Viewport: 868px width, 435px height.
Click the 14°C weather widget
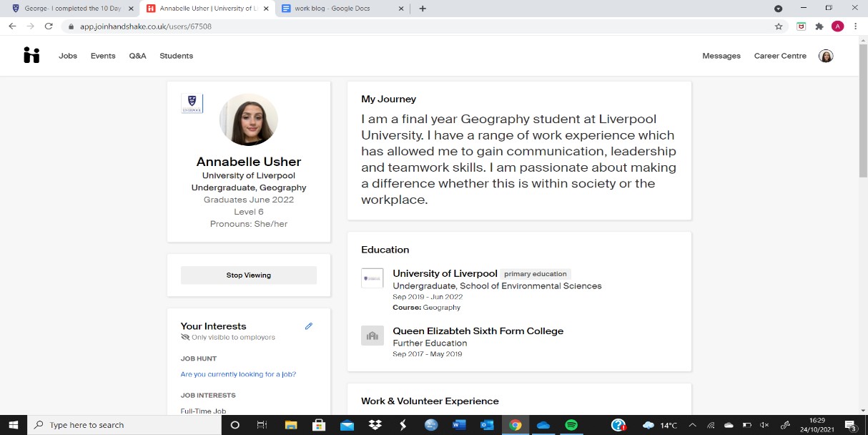tap(660, 425)
